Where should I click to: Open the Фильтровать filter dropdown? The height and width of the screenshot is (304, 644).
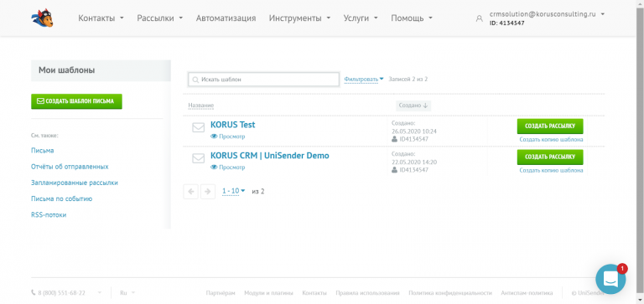[363, 80]
